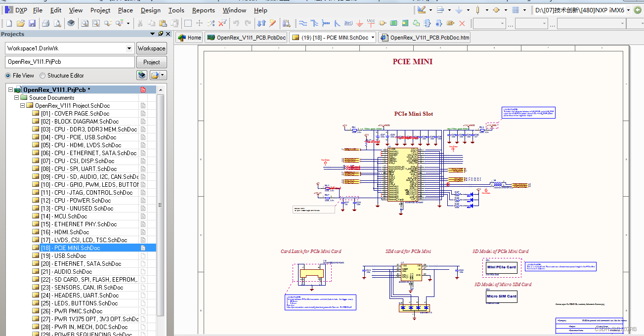The width and height of the screenshot is (644, 336).
Task: Open the Workspace1.DsnWrk workspace dropdown
Action: [130, 48]
